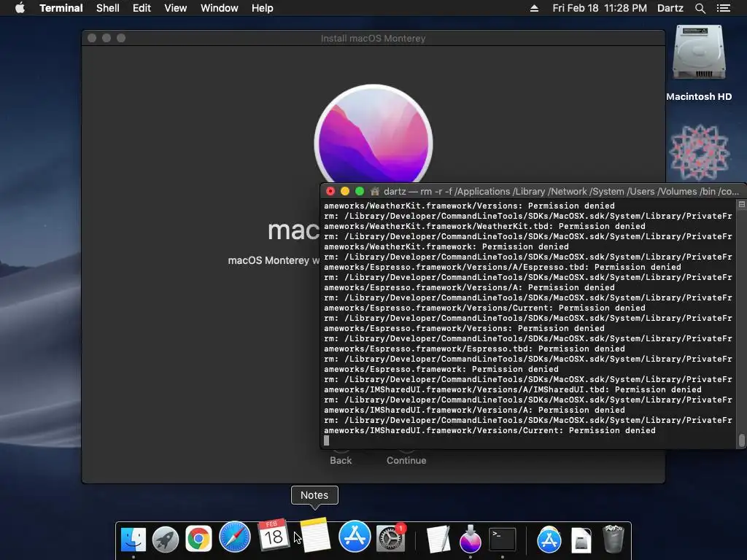Open the Terminal application menu
Screen dimensions: 747x560
coord(61,8)
